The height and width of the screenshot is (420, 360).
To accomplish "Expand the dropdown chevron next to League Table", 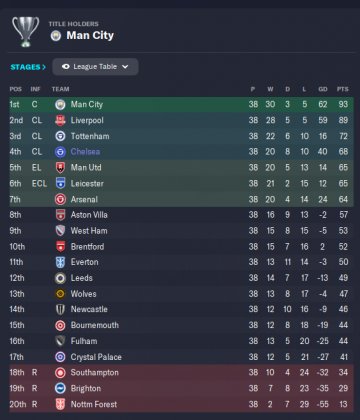I will pos(125,67).
